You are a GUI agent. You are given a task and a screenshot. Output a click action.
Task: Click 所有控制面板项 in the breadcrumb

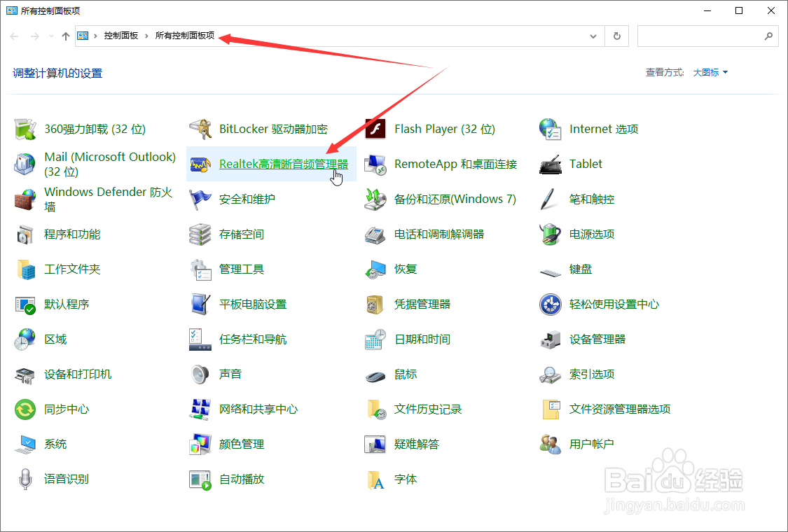tap(184, 36)
